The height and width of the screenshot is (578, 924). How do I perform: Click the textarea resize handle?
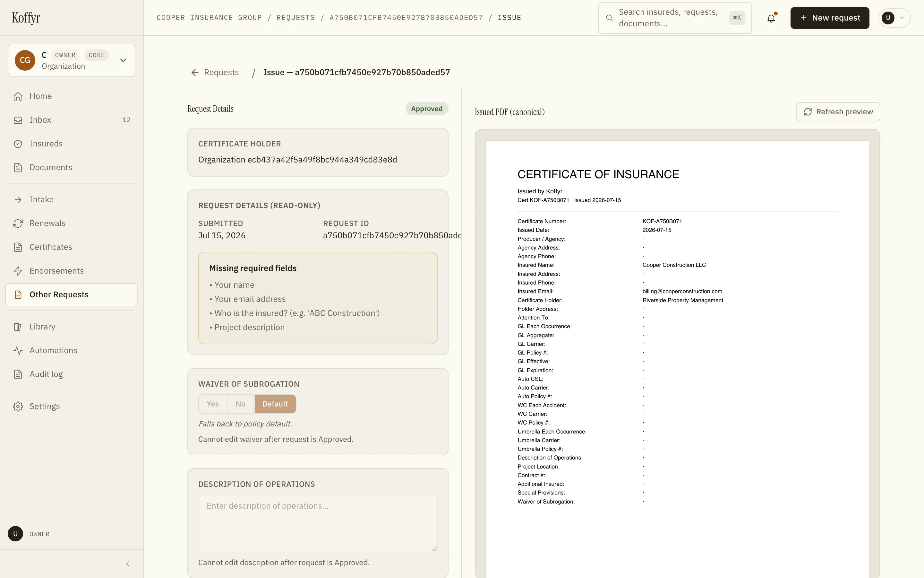click(x=434, y=548)
